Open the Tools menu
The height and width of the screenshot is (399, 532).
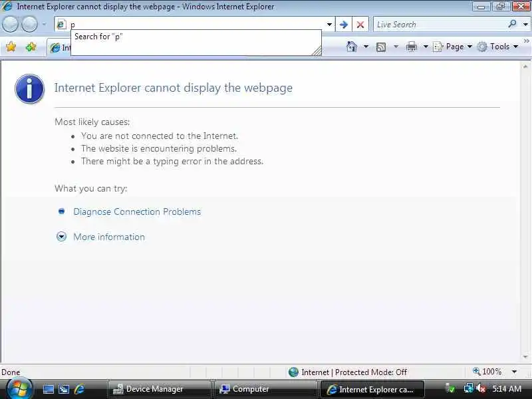click(497, 47)
